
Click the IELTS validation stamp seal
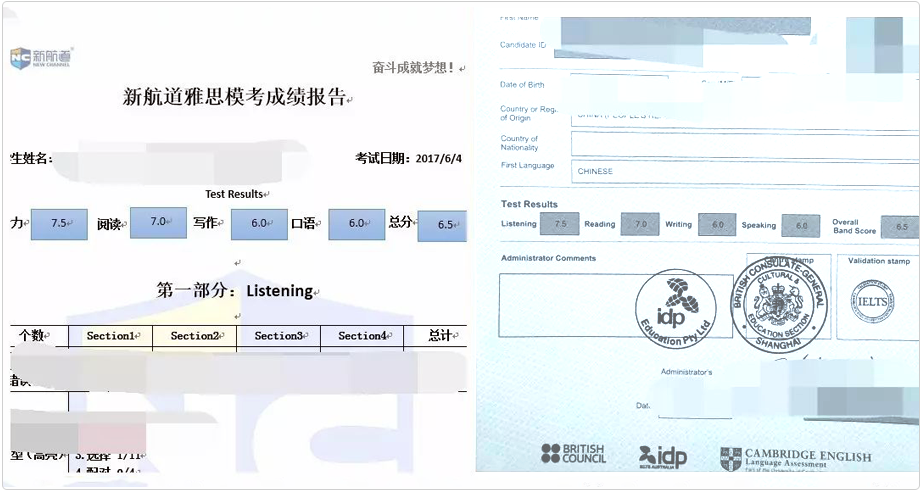[x=872, y=301]
